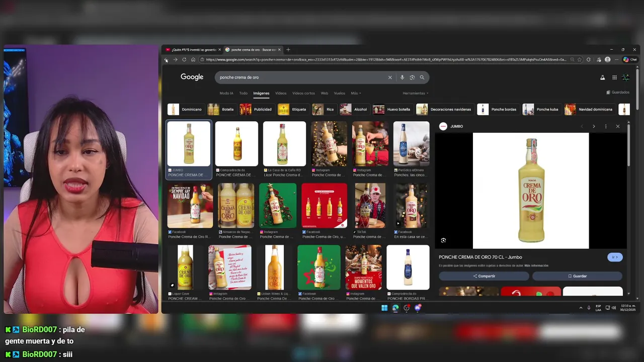
Task: Select the Botella filter chip
Action: click(221, 109)
